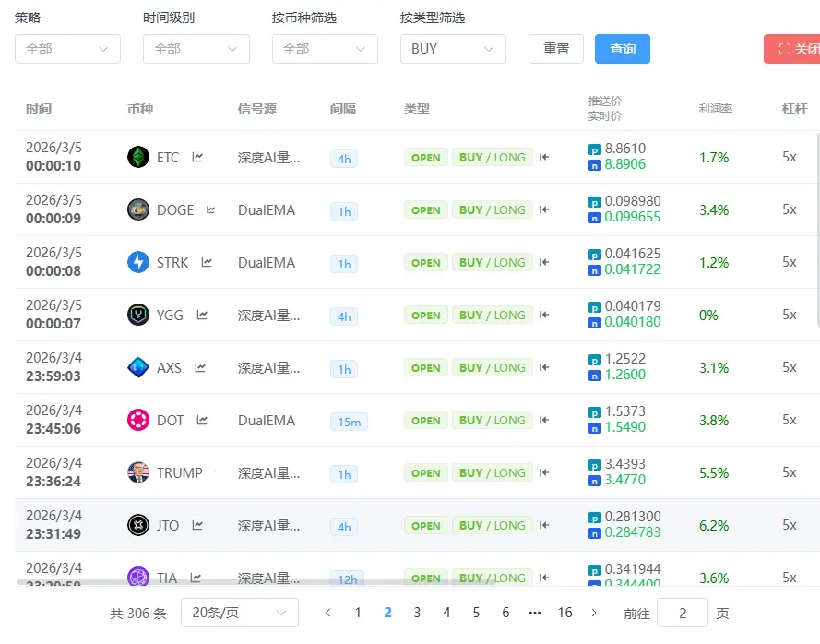Image resolution: width=820 pixels, height=644 pixels.
Task: Open the DOGE chart icon
Action: [x=210, y=209]
